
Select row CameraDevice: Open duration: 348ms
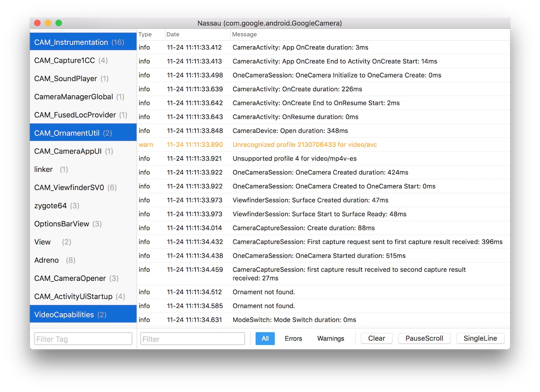[323, 131]
